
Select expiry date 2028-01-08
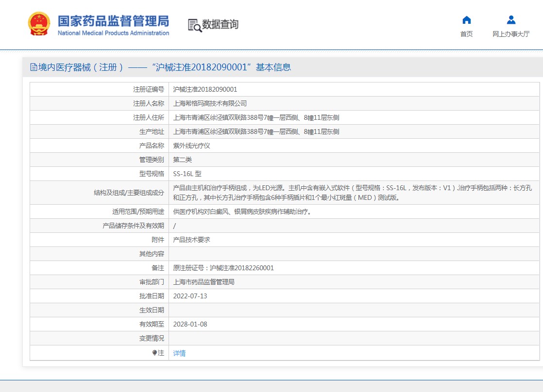pos(190,324)
